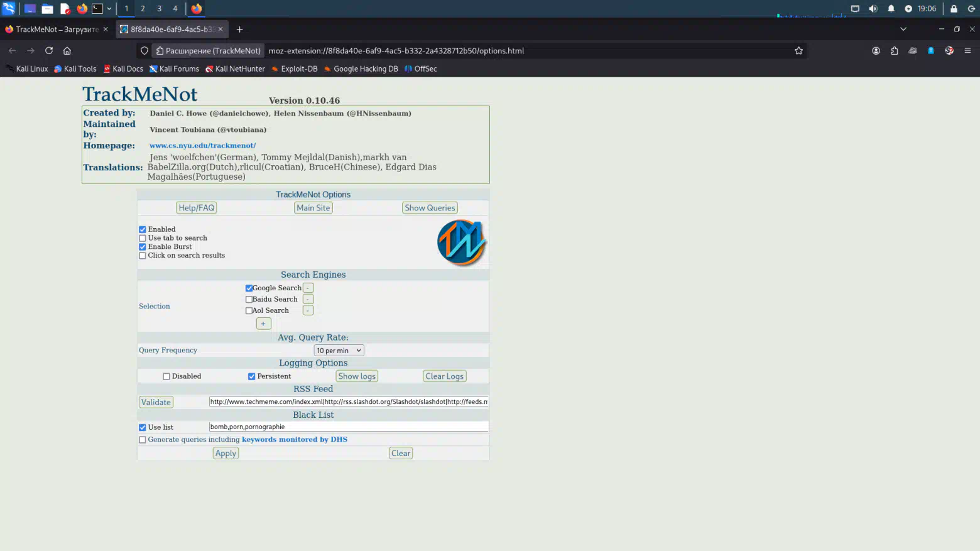
Task: Expand the terminal launcher dropdown arrow
Action: pyautogui.click(x=109, y=9)
